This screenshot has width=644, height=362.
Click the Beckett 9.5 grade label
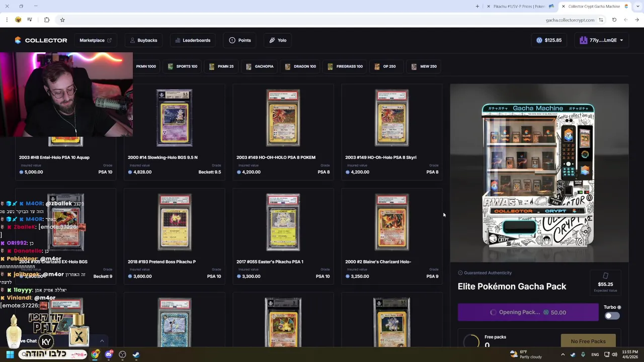point(209,172)
